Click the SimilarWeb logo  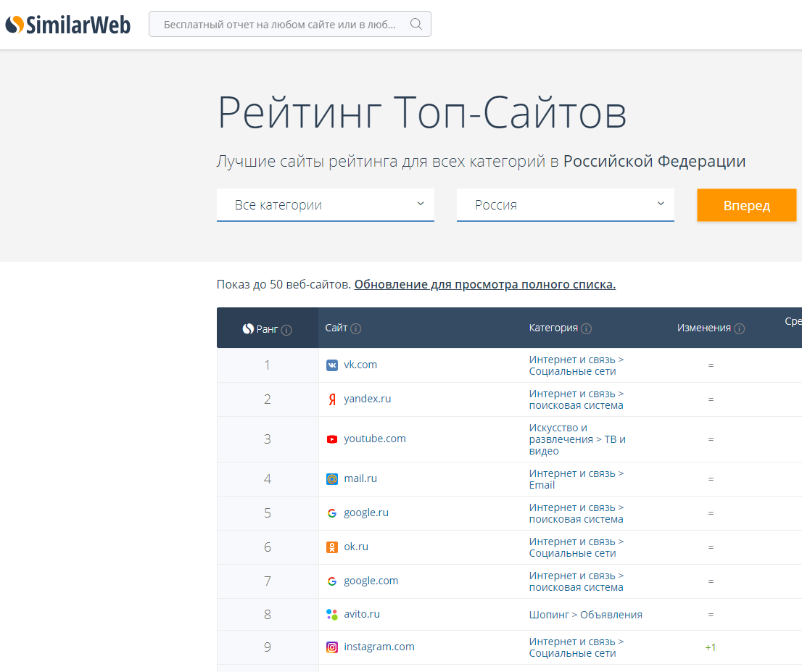point(68,25)
